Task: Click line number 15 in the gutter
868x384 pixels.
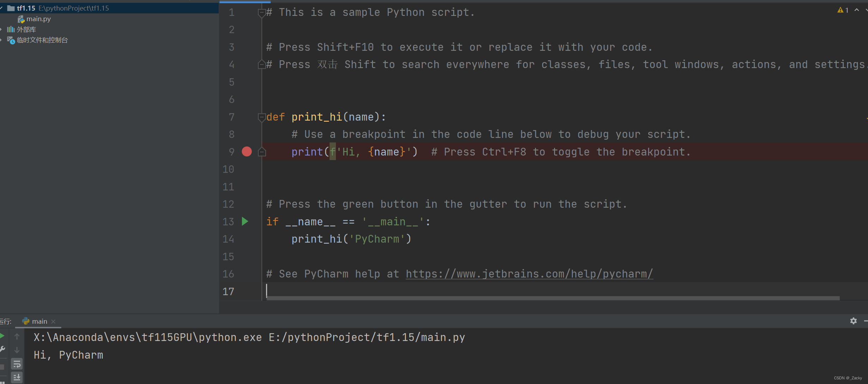Action: pos(228,257)
